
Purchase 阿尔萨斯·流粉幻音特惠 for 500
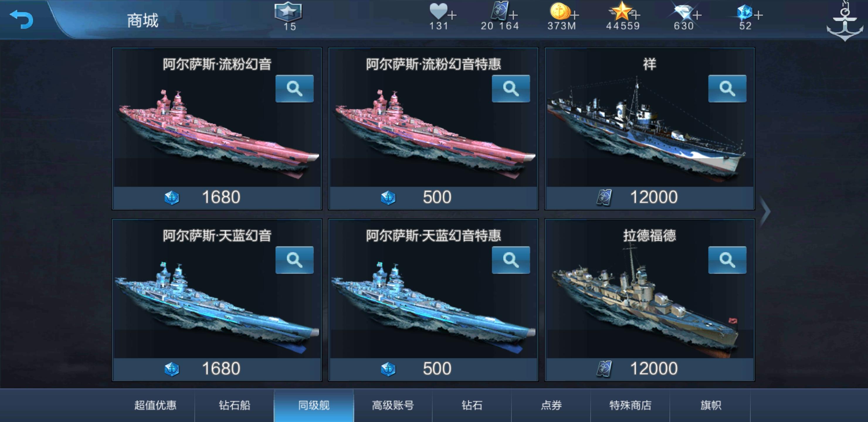coord(433,198)
